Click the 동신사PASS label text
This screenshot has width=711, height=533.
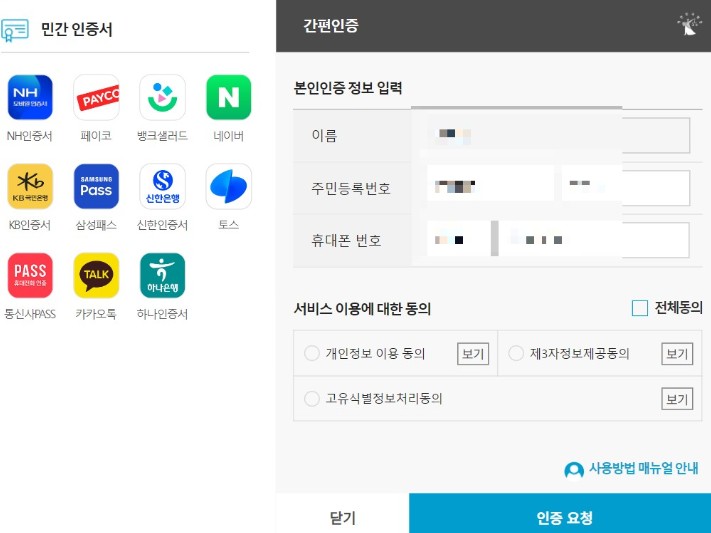(x=30, y=314)
